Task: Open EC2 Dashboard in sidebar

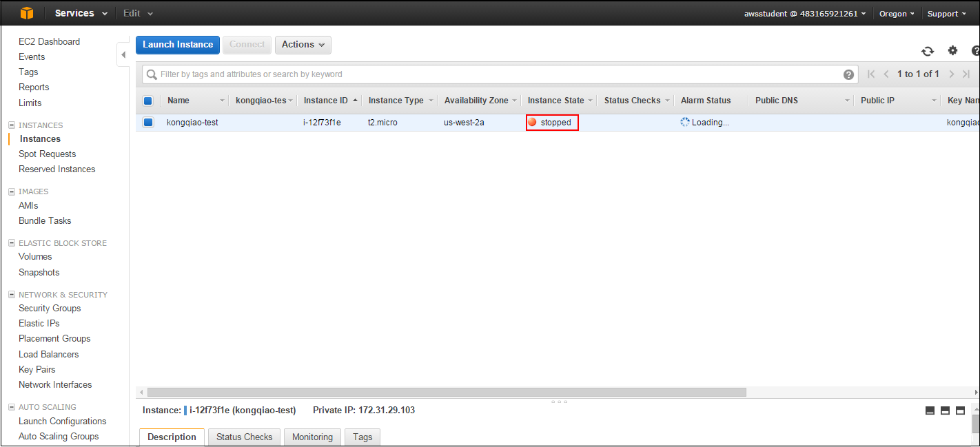Action: click(x=49, y=42)
